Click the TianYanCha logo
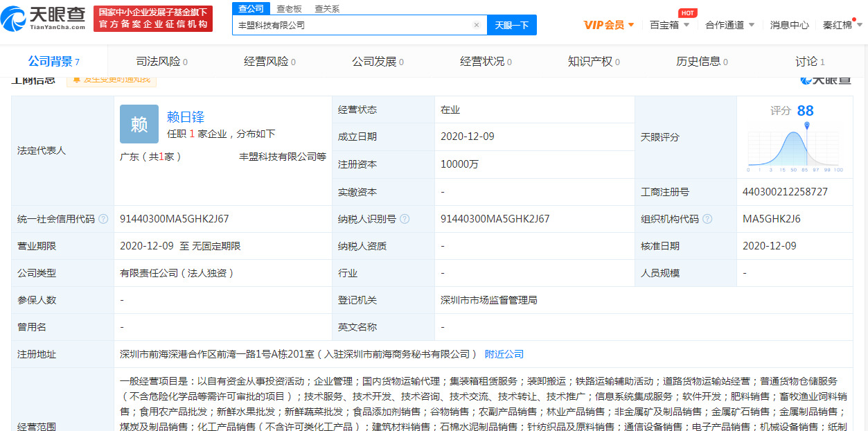The height and width of the screenshot is (431, 868). 43,18
